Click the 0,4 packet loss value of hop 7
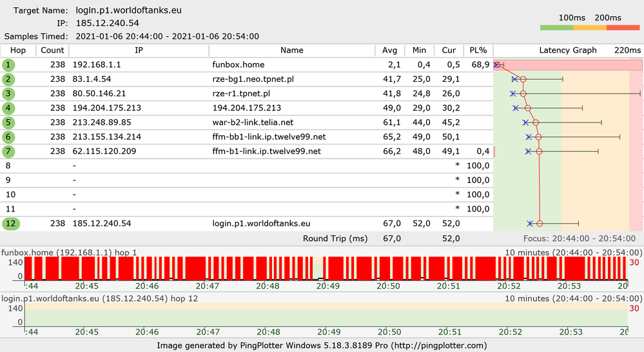The width and height of the screenshot is (644, 352). tap(483, 151)
